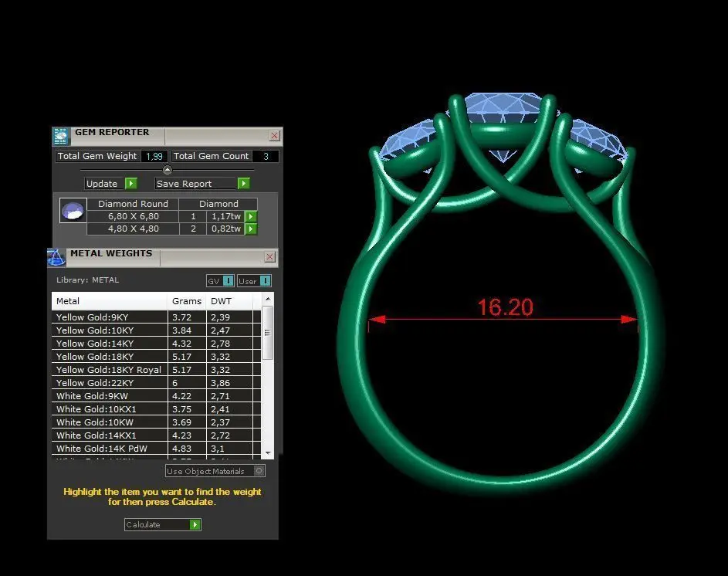Click the 5.17 grams cell for Yellow Gold:18KY

pos(187,356)
